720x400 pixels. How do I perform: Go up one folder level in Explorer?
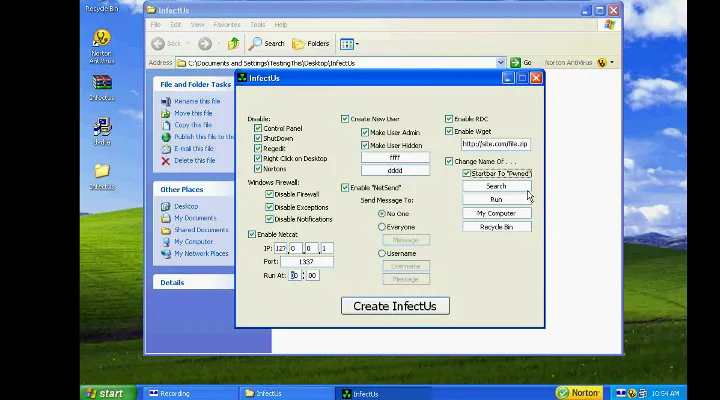pos(233,44)
